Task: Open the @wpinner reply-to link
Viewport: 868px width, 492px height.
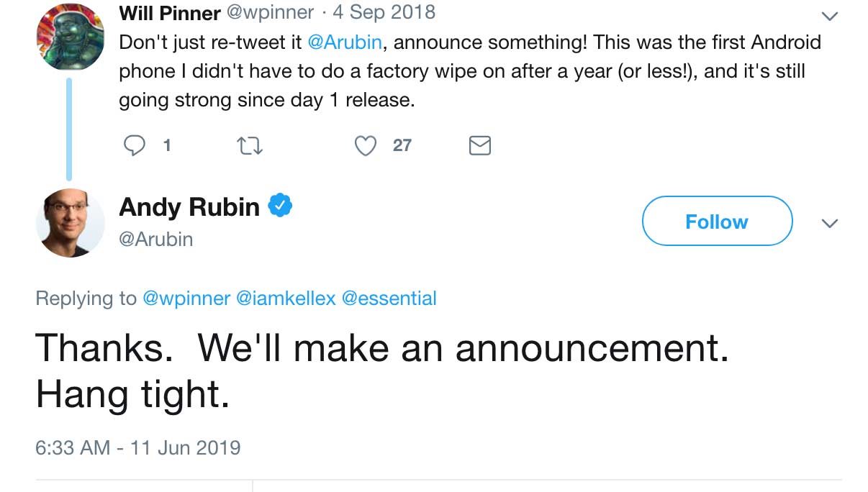Action: [186, 298]
